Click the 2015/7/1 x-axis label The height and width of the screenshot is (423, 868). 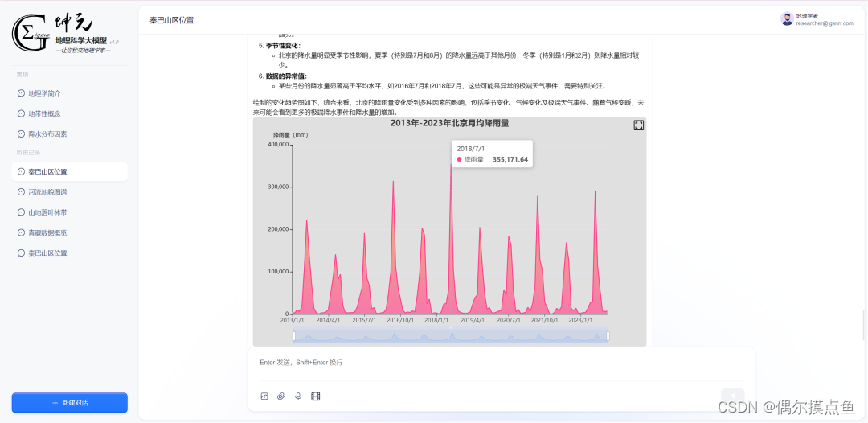364,320
